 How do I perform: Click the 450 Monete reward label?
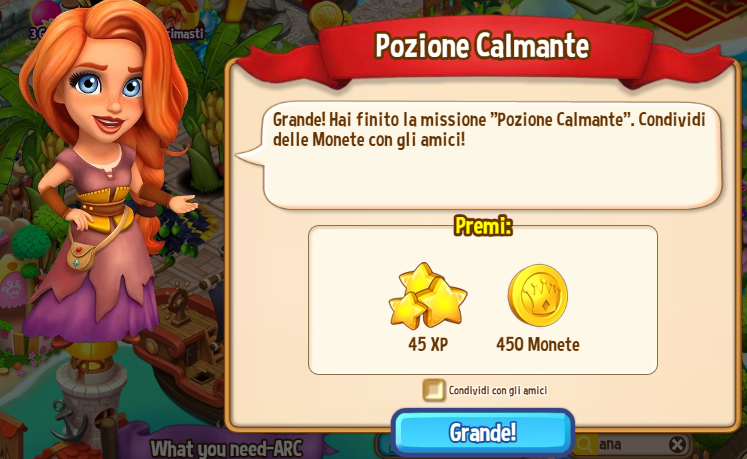pos(538,344)
